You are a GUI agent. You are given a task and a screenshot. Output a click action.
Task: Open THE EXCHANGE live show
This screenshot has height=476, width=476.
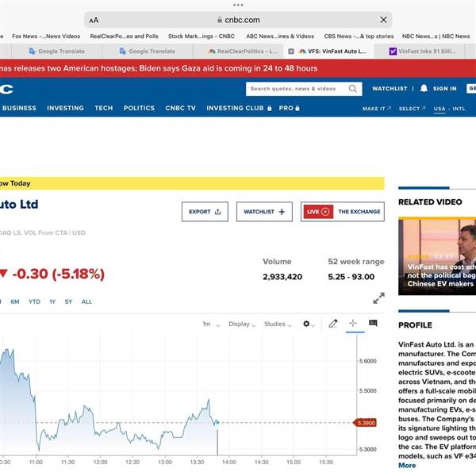pyautogui.click(x=359, y=212)
